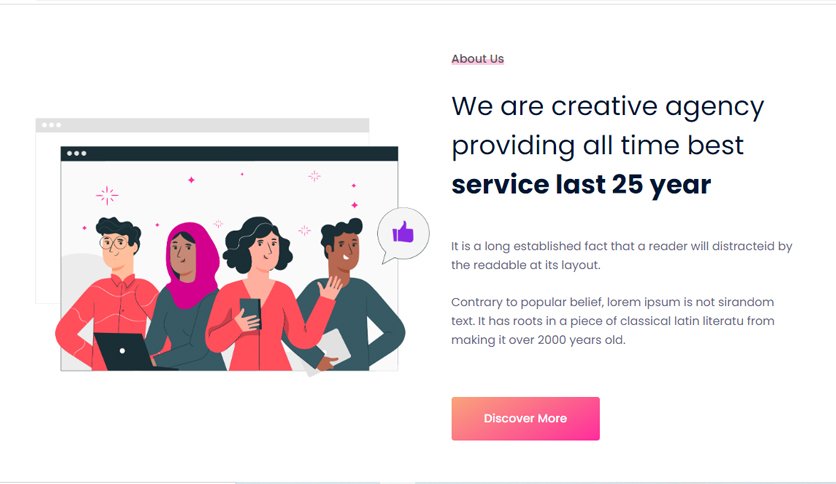Click the waving man's raised hand

(329, 288)
